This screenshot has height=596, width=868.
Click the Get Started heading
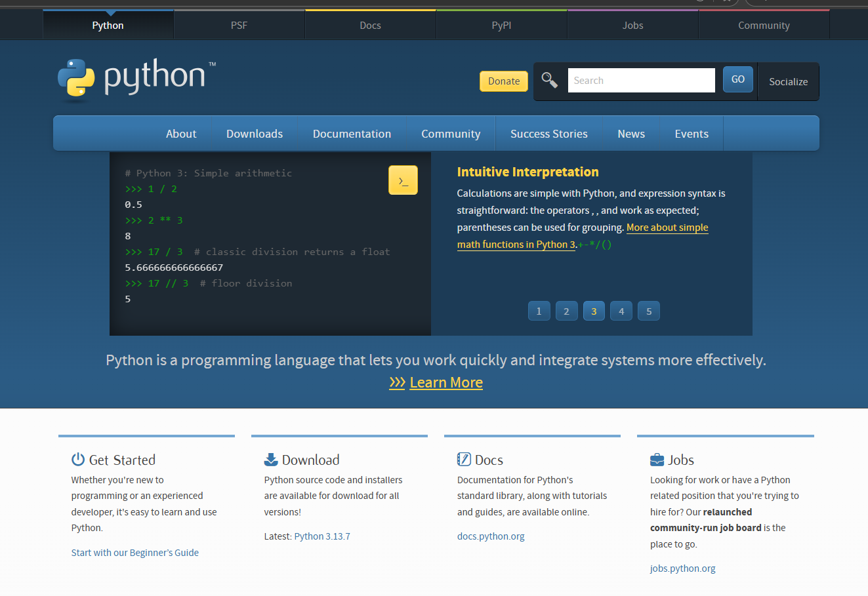tap(122, 460)
